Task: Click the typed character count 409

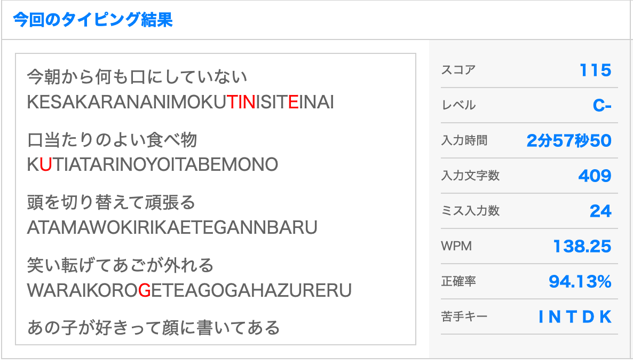Action: pyautogui.click(x=595, y=176)
